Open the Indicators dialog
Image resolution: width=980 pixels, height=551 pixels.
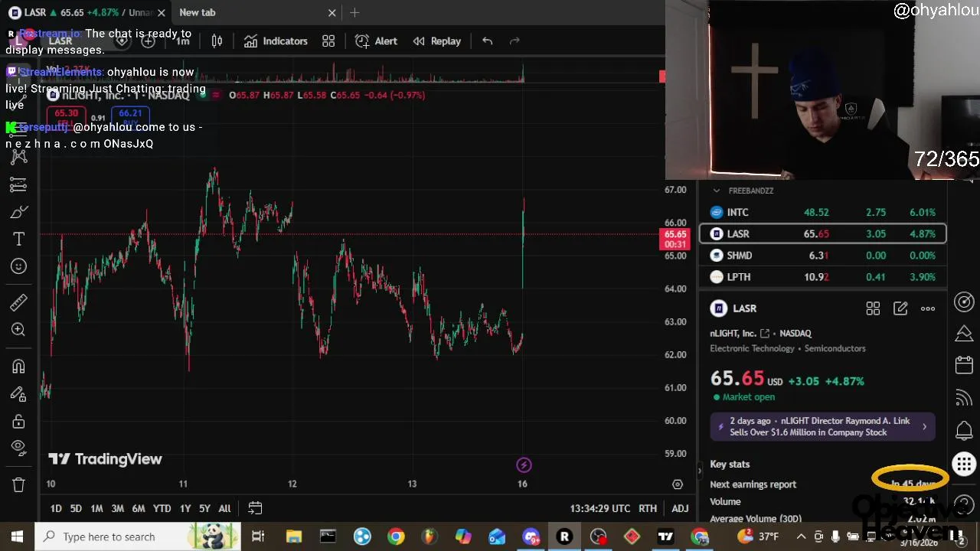pyautogui.click(x=276, y=41)
